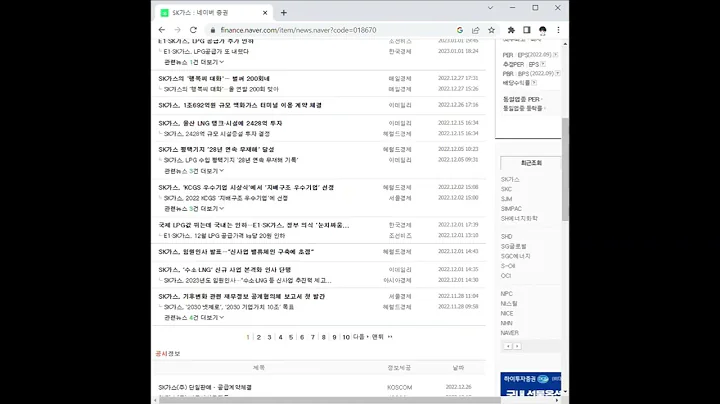Expand 관련뉴스 1건 더보기
The width and height of the screenshot is (720, 404).
(194, 62)
